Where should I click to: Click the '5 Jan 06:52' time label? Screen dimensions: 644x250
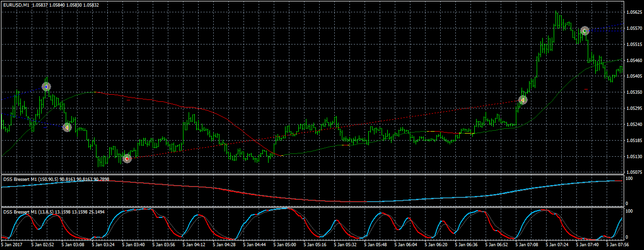[497, 245]
